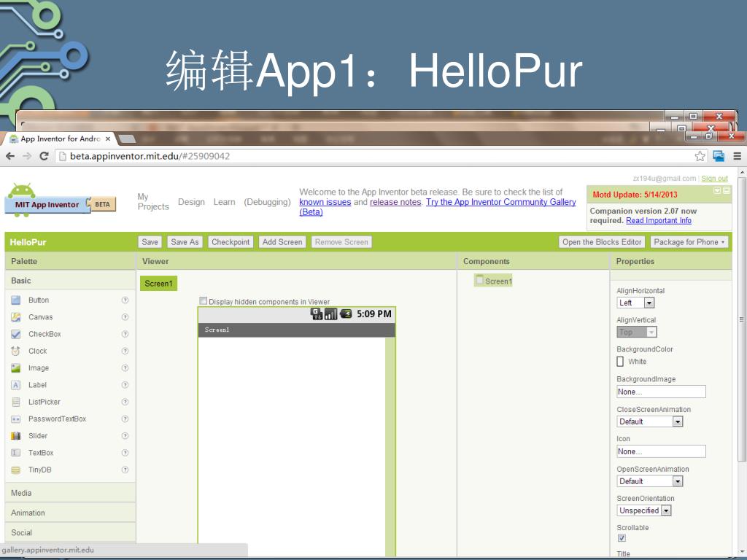Click the Sign out link
Image resolution: width=747 pixels, height=560 pixels.
click(x=714, y=178)
